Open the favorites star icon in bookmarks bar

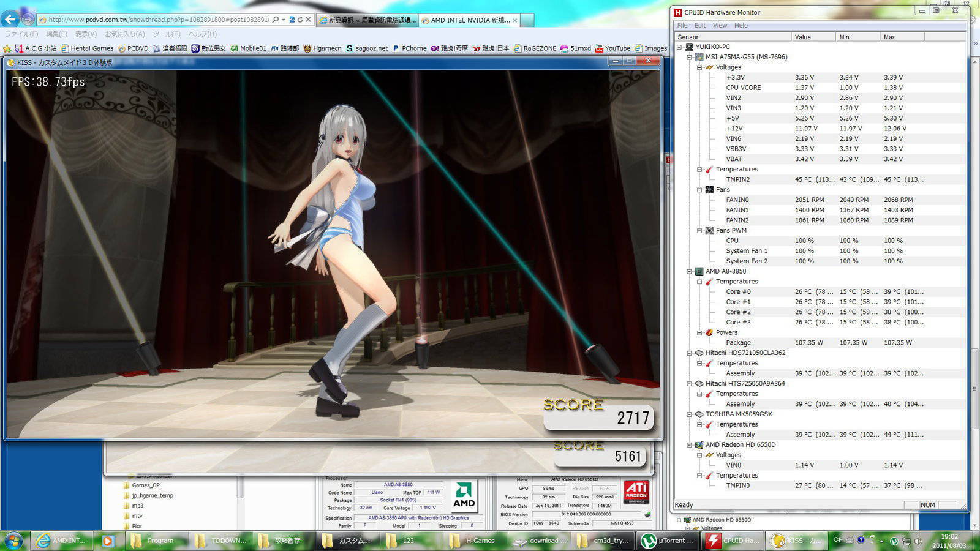tap(7, 48)
